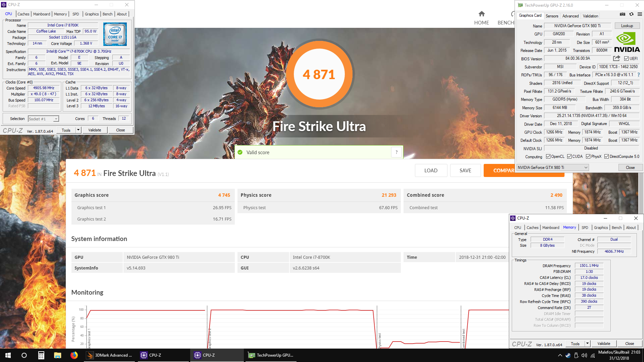Open Cortana search circle on taskbar
The height and width of the screenshot is (362, 644).
click(24, 355)
